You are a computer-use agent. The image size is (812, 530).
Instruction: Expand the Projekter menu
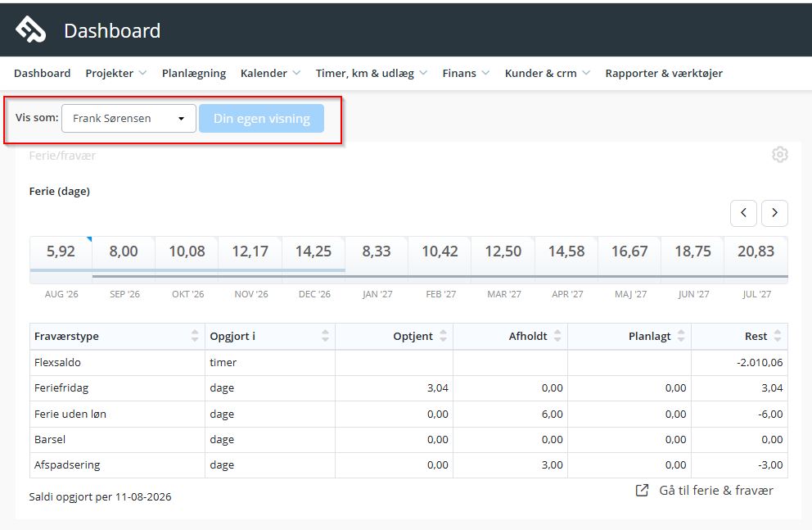tap(115, 73)
